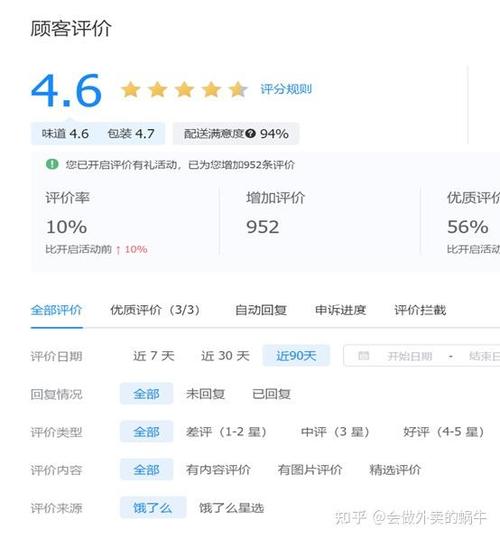
Task: Click the 比开启活动前 ↑10% comparison text
Action: [x=97, y=249]
